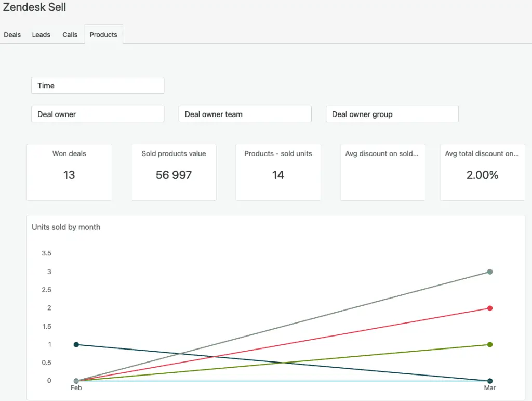Click the Products sold units value 14
The height and width of the screenshot is (401, 532).
278,175
